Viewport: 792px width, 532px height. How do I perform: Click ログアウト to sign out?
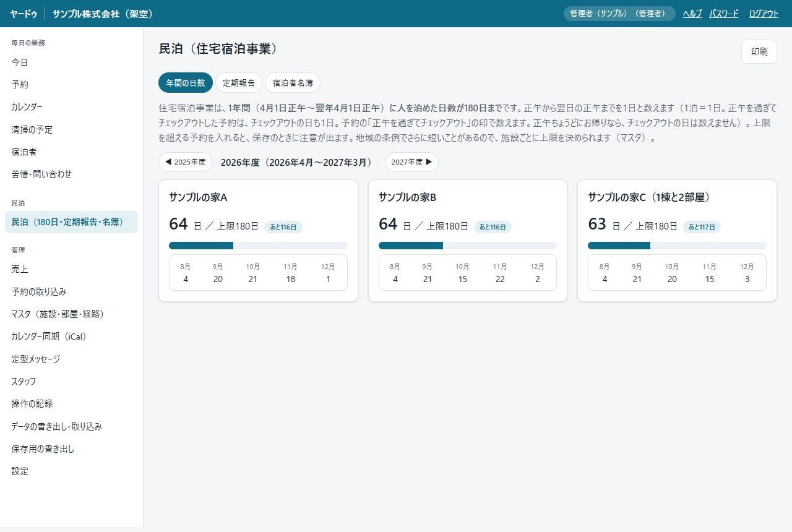click(x=764, y=14)
